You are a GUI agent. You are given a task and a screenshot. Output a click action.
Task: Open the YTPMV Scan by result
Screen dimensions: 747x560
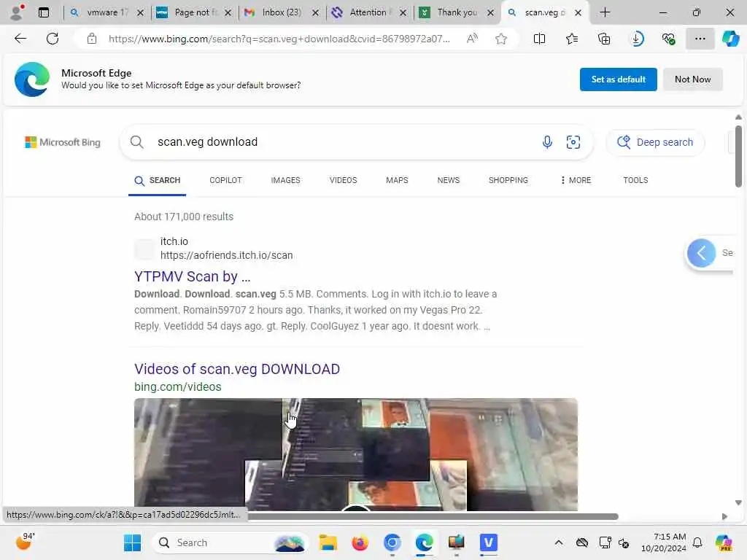point(192,276)
